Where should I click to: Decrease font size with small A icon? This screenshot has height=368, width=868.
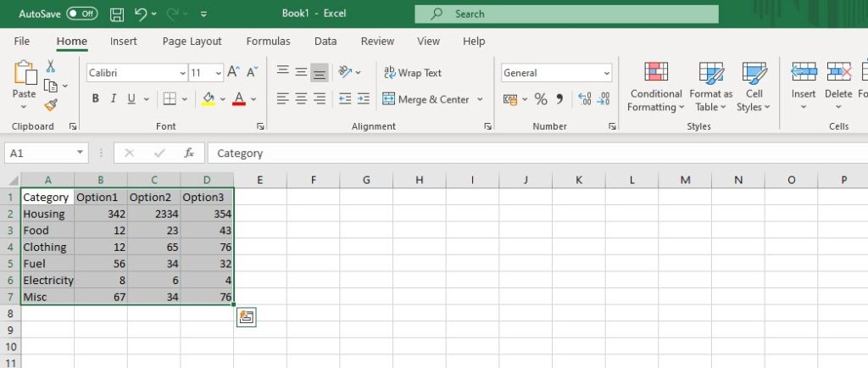pos(252,72)
